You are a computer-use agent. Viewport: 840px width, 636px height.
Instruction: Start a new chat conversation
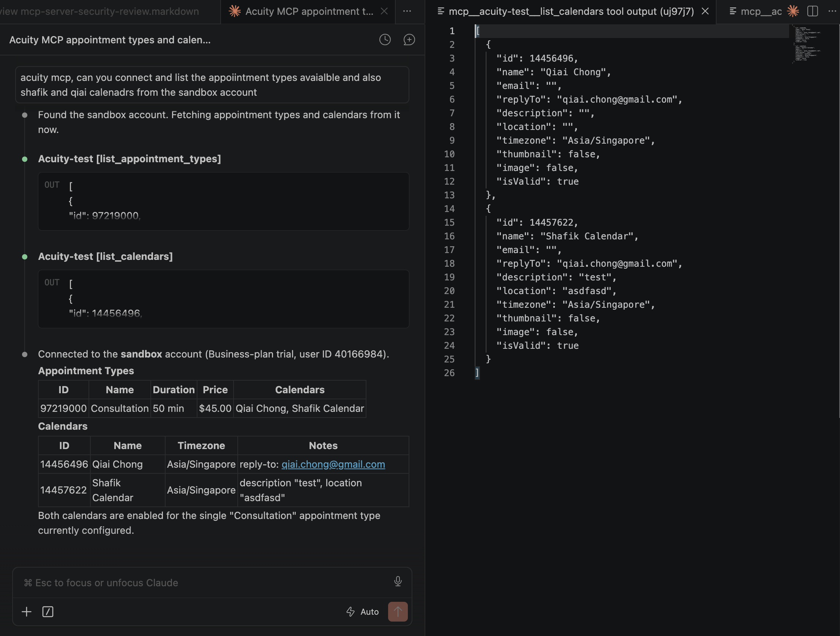(x=409, y=40)
